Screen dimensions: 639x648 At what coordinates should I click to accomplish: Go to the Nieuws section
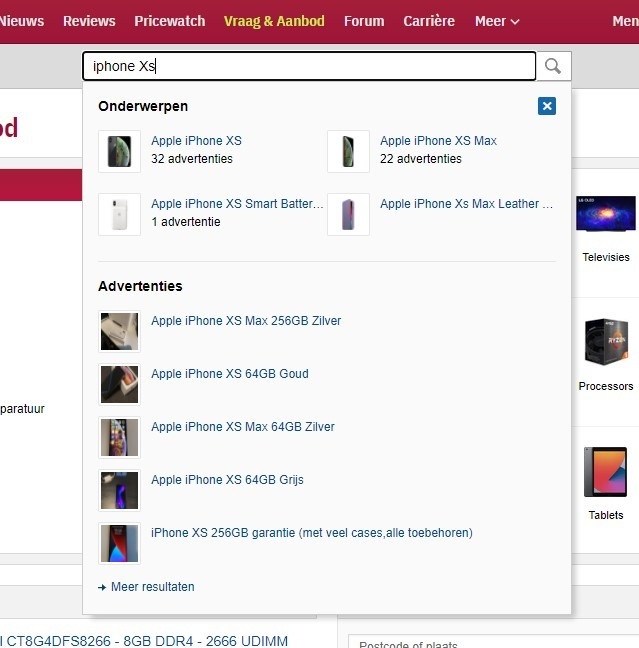click(x=22, y=21)
